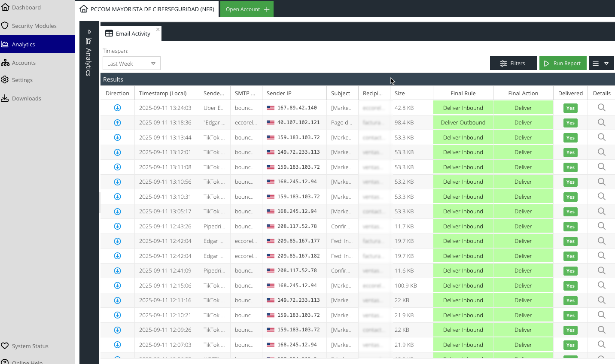Expand the collapsed Analytics side panel

coord(89,32)
